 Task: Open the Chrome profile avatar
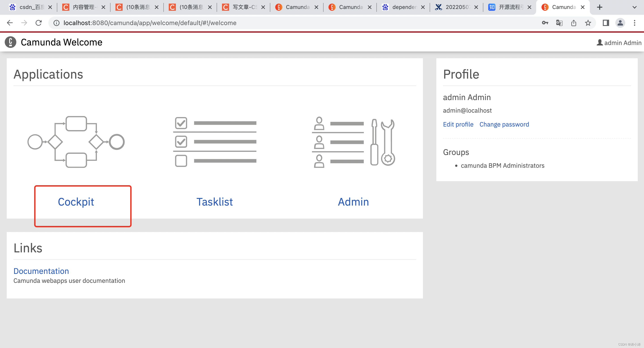(x=620, y=23)
